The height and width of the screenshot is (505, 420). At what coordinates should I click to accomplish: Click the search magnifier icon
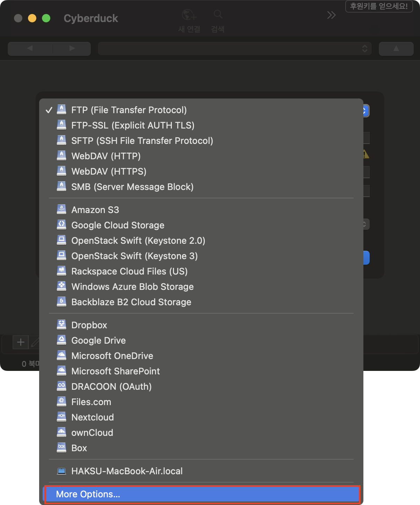(x=218, y=14)
